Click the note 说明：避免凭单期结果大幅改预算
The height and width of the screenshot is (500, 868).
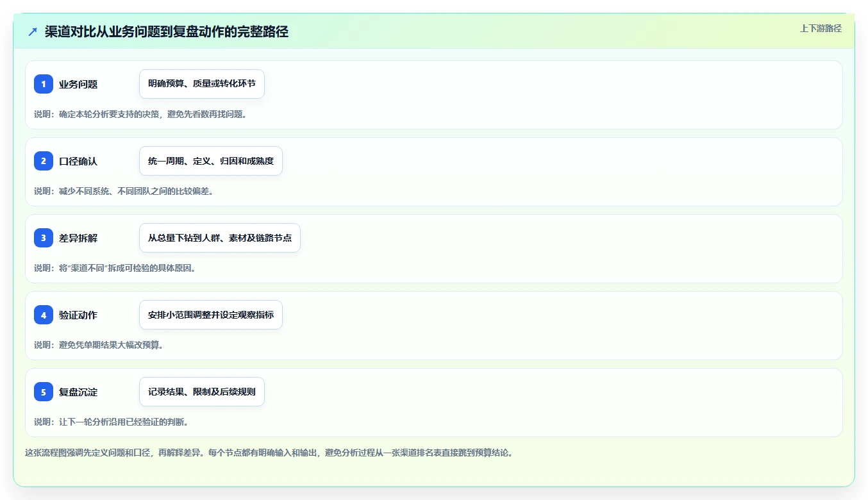click(x=99, y=345)
